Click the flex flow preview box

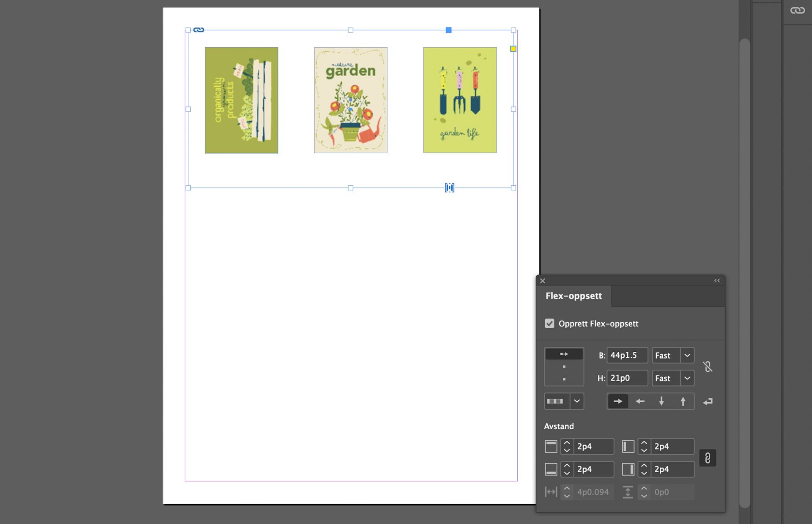click(564, 366)
